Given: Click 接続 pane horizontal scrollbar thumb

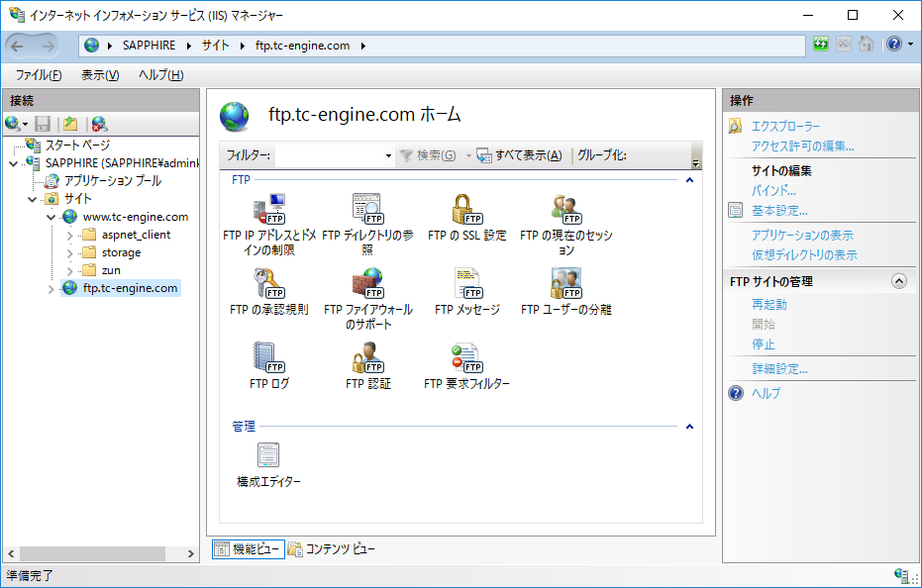Looking at the screenshot, I should click(92, 553).
